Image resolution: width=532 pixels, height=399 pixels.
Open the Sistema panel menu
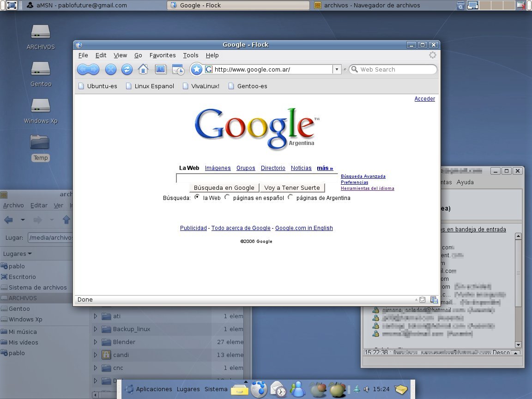pyautogui.click(x=216, y=389)
